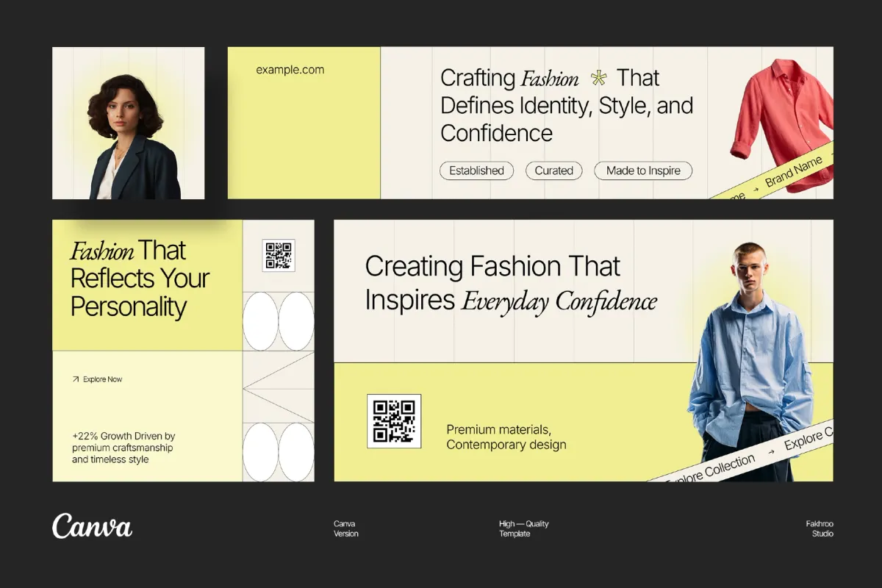
Task: Click the 'Canva Version' footer text
Action: tap(346, 528)
